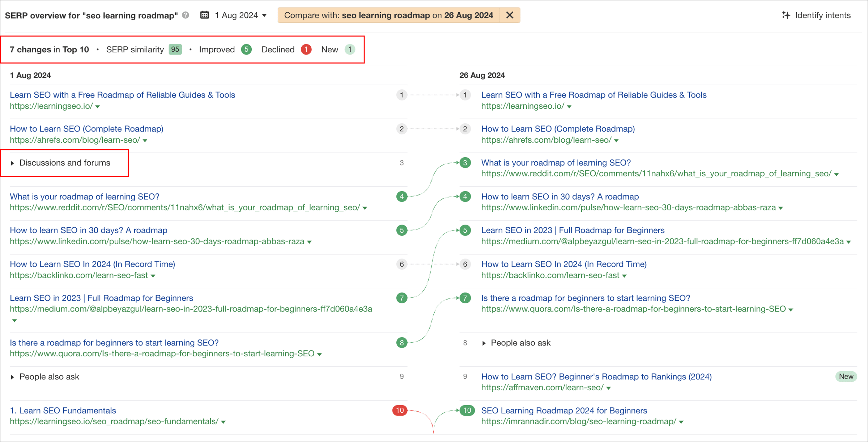The height and width of the screenshot is (442, 868).
Task: Click green Improved count badge showing 5
Action: pos(246,50)
